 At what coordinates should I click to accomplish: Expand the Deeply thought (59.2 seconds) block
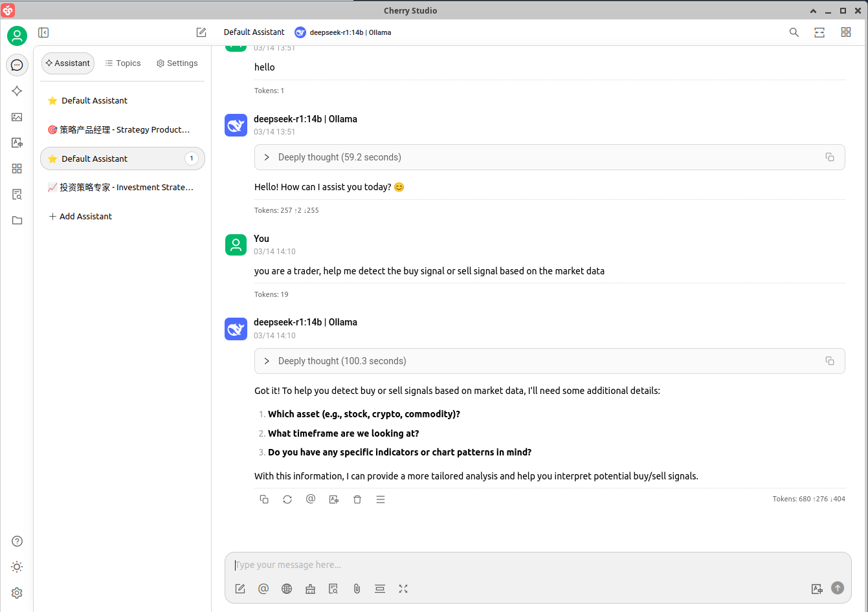point(550,157)
